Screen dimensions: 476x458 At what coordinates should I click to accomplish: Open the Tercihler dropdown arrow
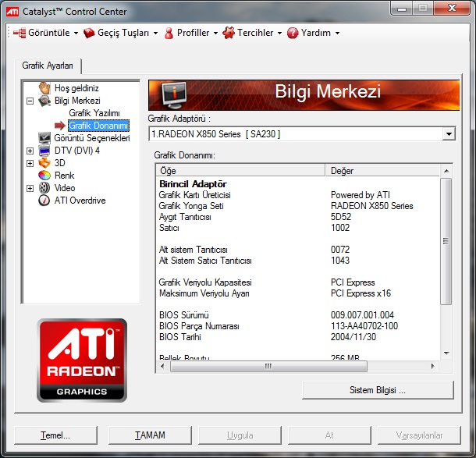click(279, 33)
